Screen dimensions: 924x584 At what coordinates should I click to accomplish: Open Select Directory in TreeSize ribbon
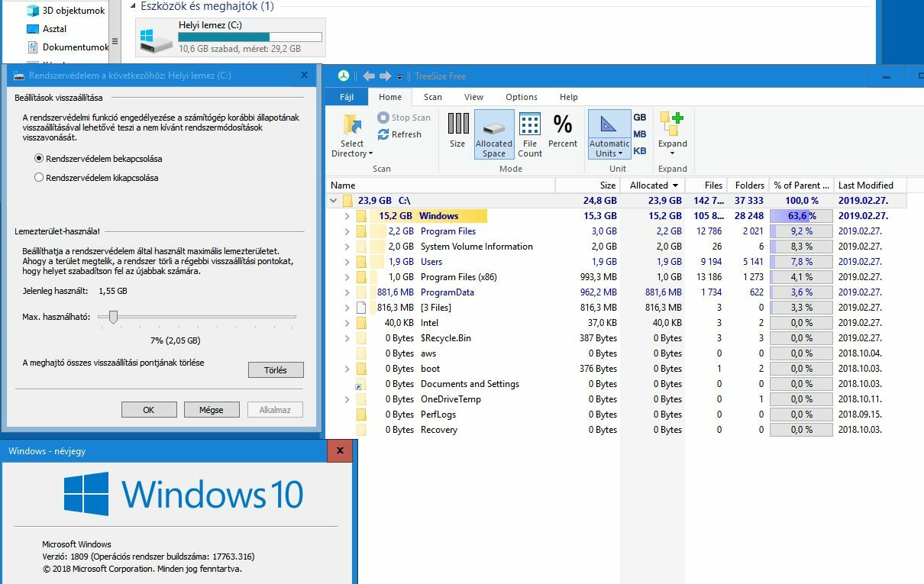[352, 136]
